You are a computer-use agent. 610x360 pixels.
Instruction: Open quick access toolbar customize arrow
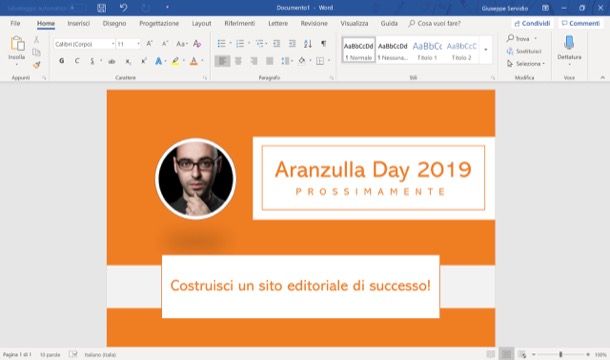click(x=167, y=7)
